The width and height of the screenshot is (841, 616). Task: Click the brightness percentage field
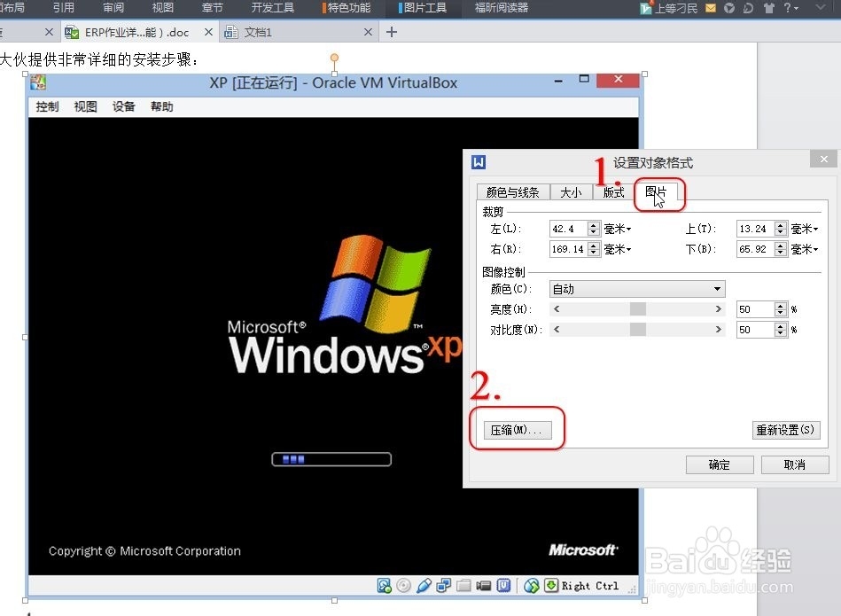pos(755,309)
